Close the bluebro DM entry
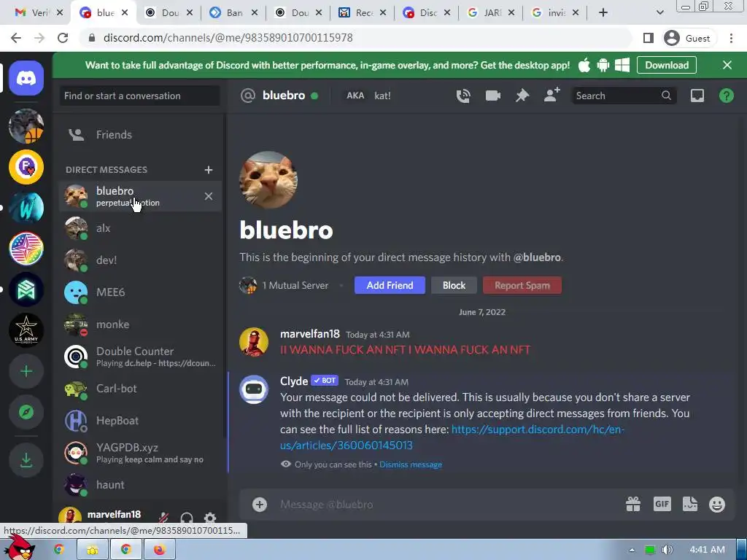Image resolution: width=747 pixels, height=560 pixels. [x=208, y=196]
